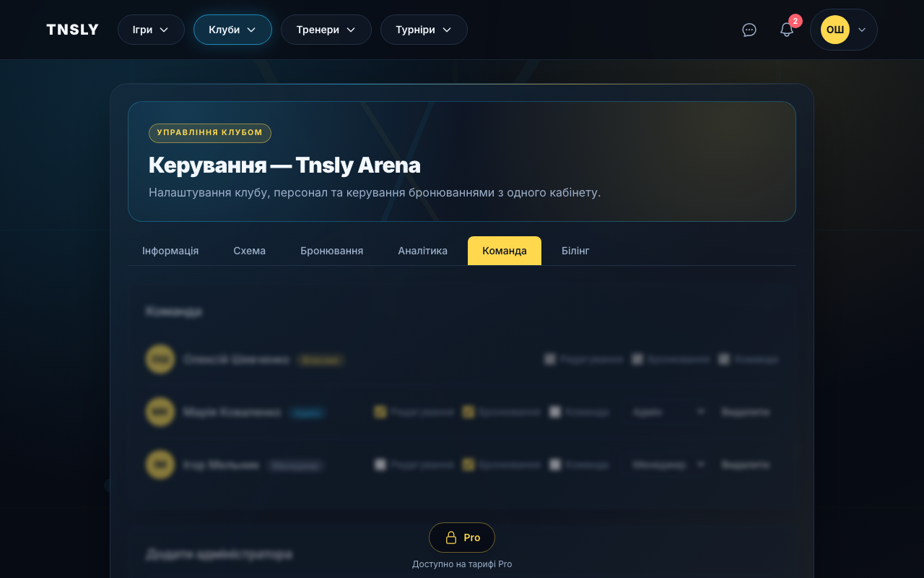Toggle Бронювання checkbox for Ігор Мельник
This screenshot has width=924, height=578.
click(468, 465)
